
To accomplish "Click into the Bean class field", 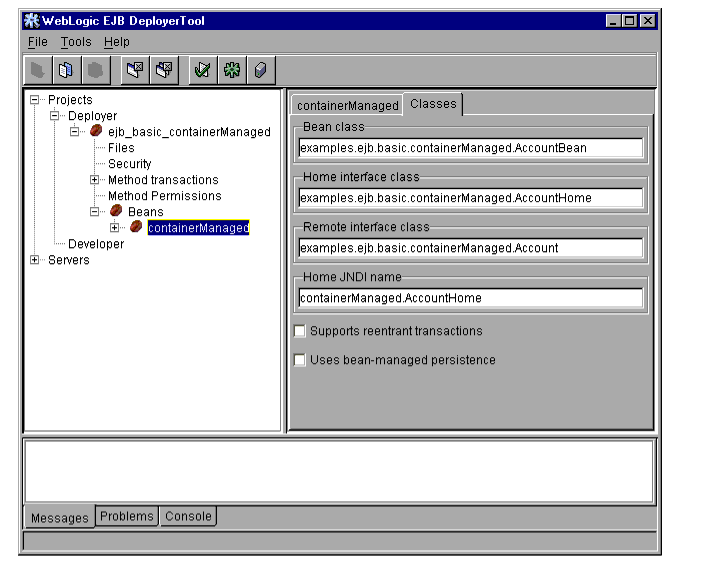I will point(471,148).
